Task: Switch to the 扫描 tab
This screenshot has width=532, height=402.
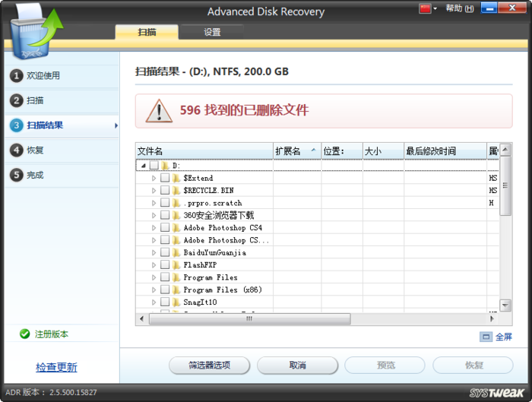Action: [x=147, y=32]
